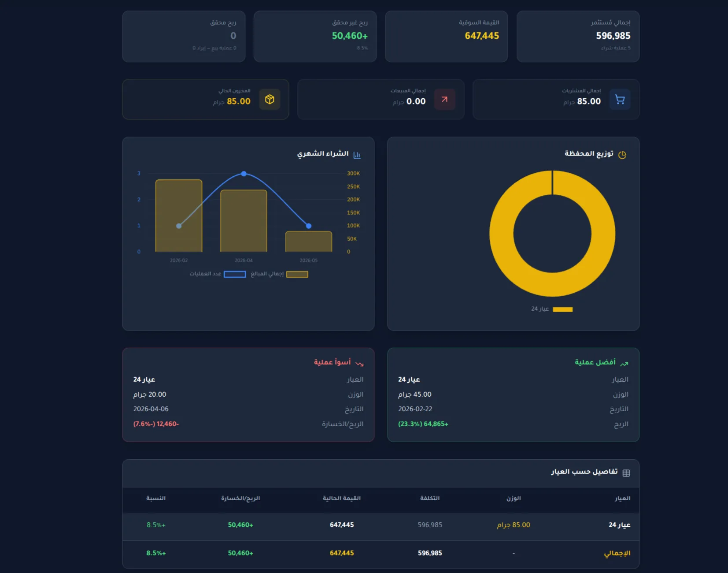Click the القيمة الحالية column header

click(x=342, y=499)
